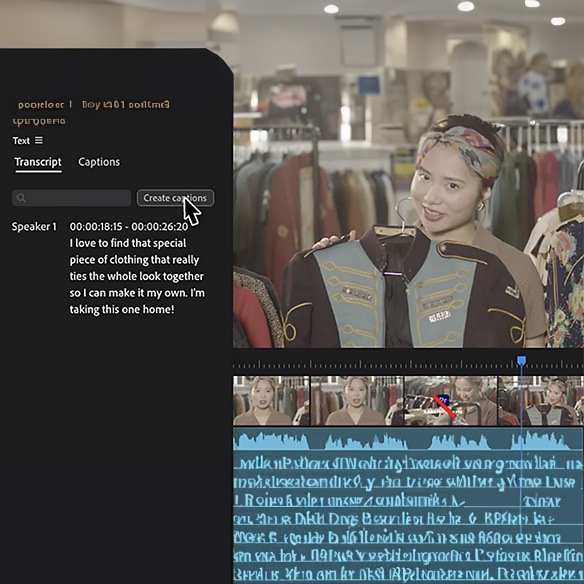The height and width of the screenshot is (584, 584).
Task: Click the blue caption text track area
Action: [408, 518]
